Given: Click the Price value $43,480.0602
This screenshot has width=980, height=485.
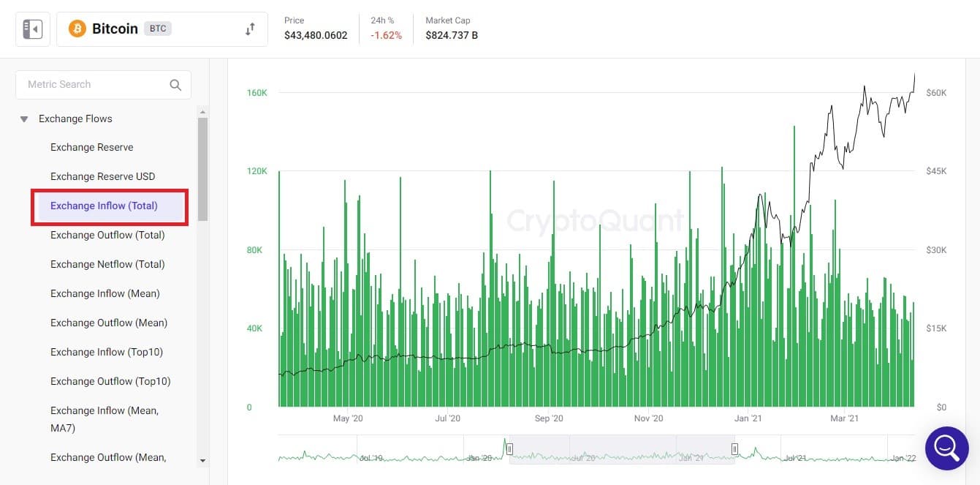Looking at the screenshot, I should (316, 35).
